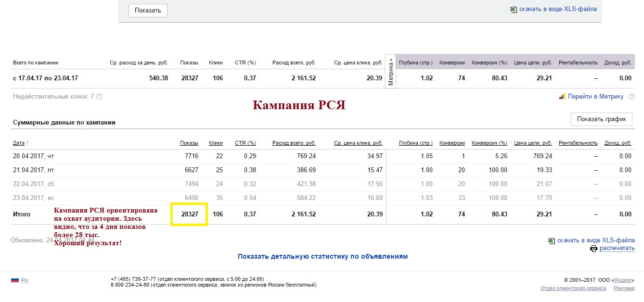Click the Показать button at top
This screenshot has width=644, height=302.
[148, 10]
